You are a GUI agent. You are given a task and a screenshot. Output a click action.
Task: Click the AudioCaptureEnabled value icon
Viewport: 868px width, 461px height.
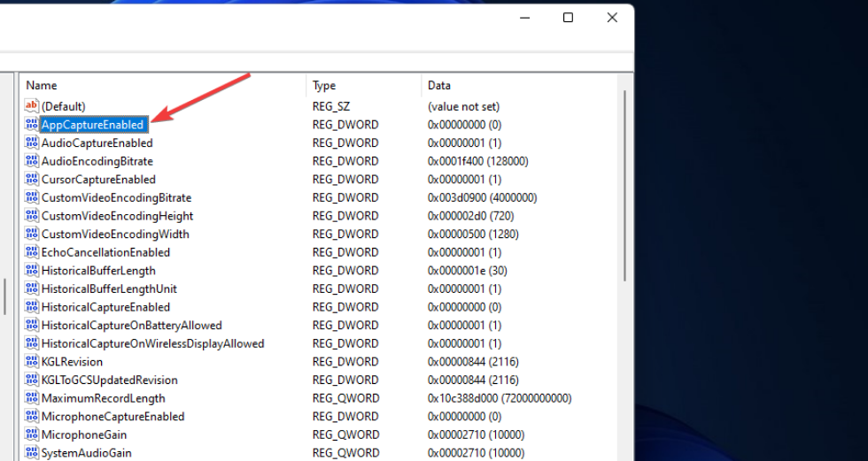pyautogui.click(x=32, y=143)
